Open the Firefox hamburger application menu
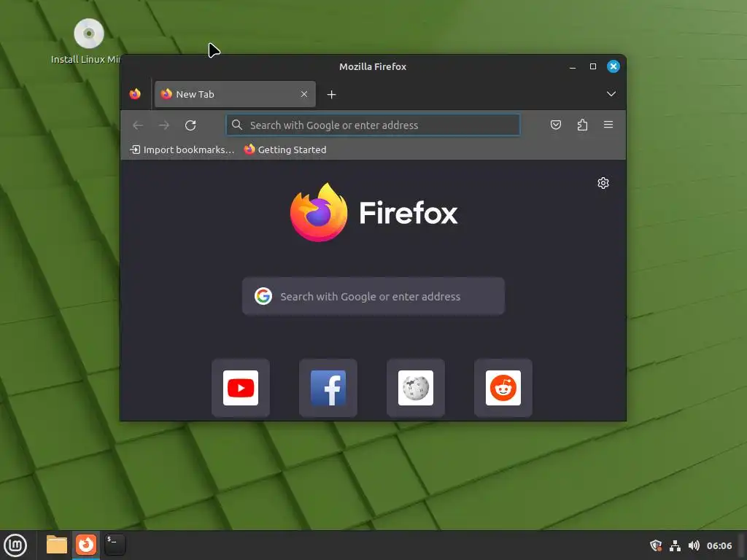747x560 pixels. (x=608, y=125)
